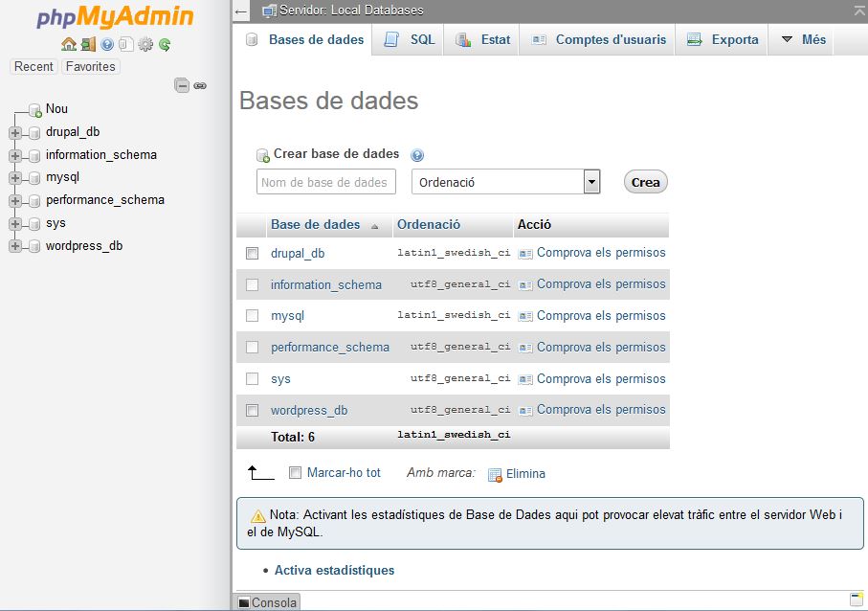Open navigation panel settings gear icon
This screenshot has width=868, height=611.
[x=145, y=44]
